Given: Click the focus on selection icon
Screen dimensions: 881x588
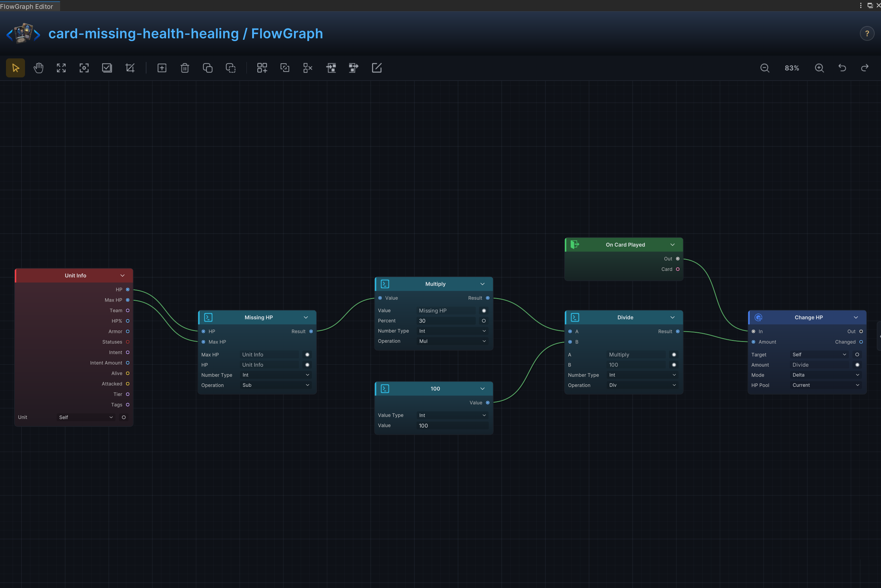Looking at the screenshot, I should [x=84, y=68].
